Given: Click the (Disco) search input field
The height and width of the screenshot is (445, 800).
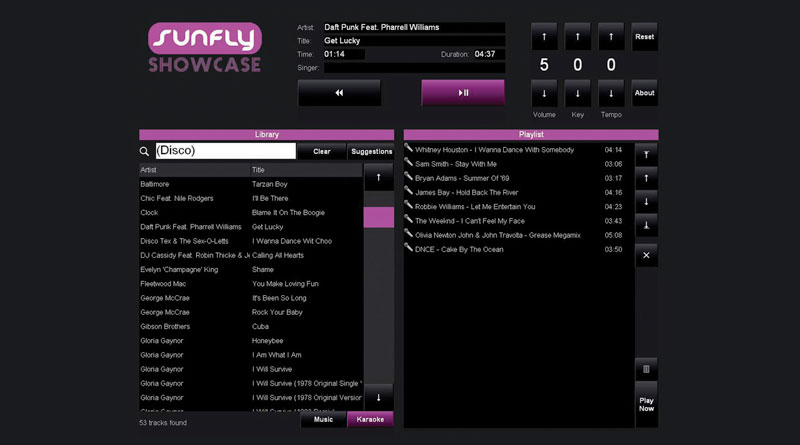Looking at the screenshot, I should pyautogui.click(x=225, y=151).
